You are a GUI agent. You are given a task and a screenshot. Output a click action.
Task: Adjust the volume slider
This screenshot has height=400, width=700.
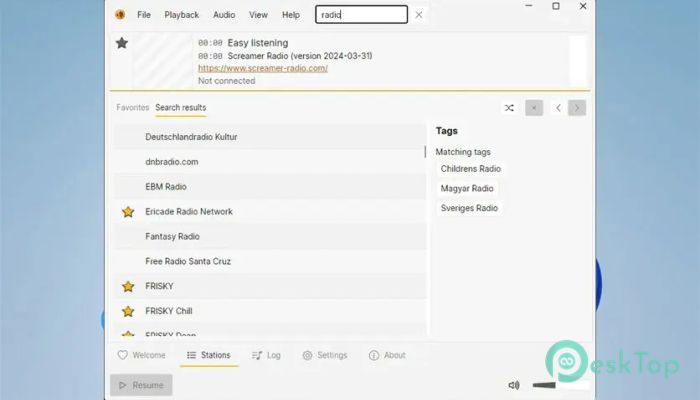click(561, 385)
